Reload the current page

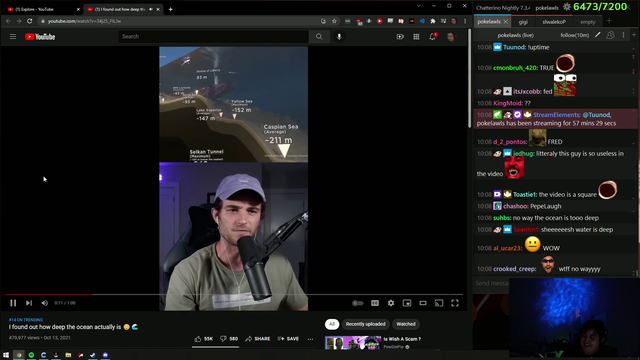click(29, 21)
